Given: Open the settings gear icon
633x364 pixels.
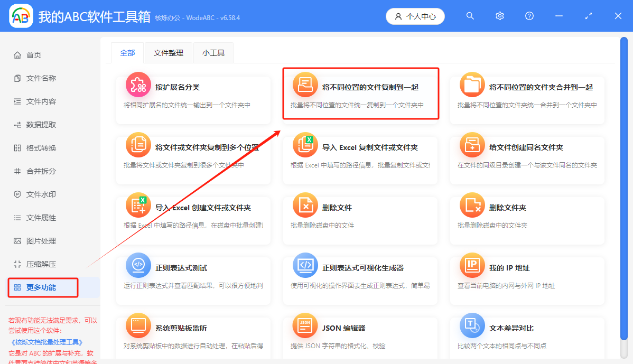Looking at the screenshot, I should (499, 16).
